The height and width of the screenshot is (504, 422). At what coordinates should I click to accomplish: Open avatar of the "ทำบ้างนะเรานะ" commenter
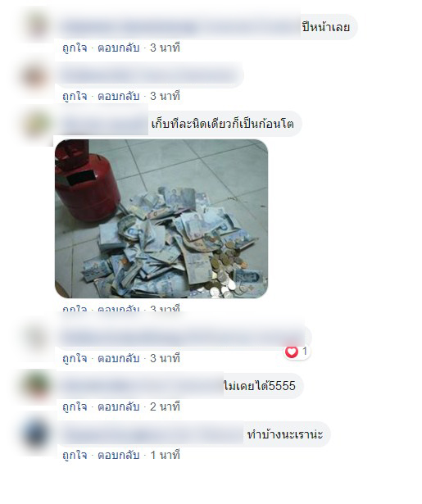pos(37,434)
